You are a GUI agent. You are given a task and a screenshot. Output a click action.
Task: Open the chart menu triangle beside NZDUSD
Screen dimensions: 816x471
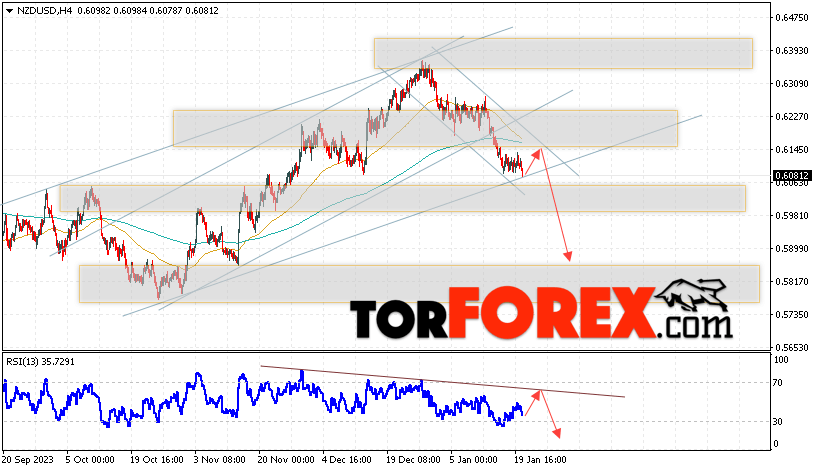pos(9,10)
